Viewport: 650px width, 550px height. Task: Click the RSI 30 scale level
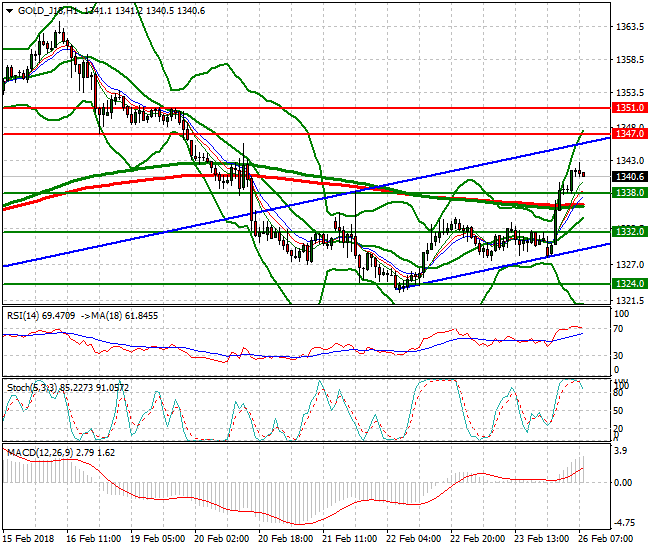click(618, 355)
